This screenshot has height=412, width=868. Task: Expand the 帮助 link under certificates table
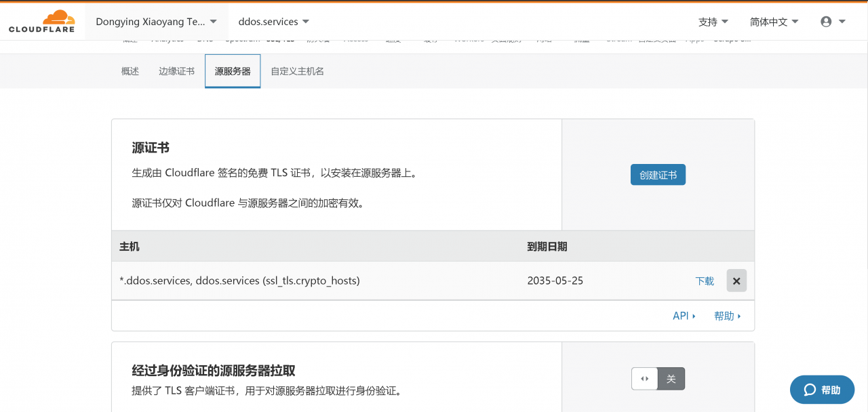[727, 316]
